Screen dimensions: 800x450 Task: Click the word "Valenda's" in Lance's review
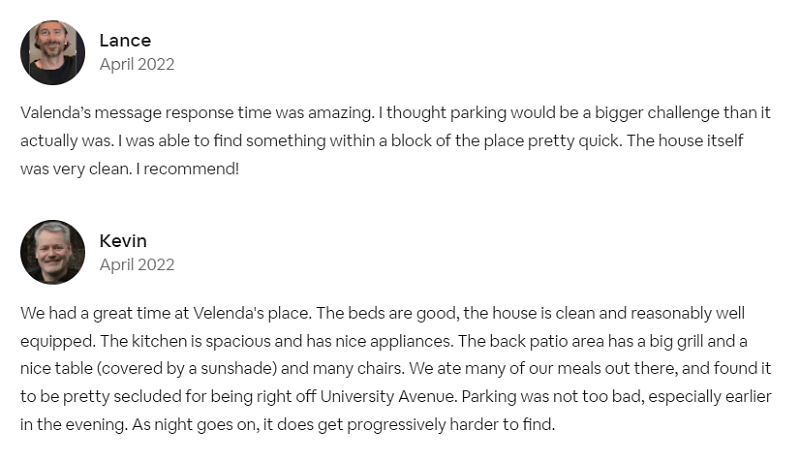(x=56, y=113)
